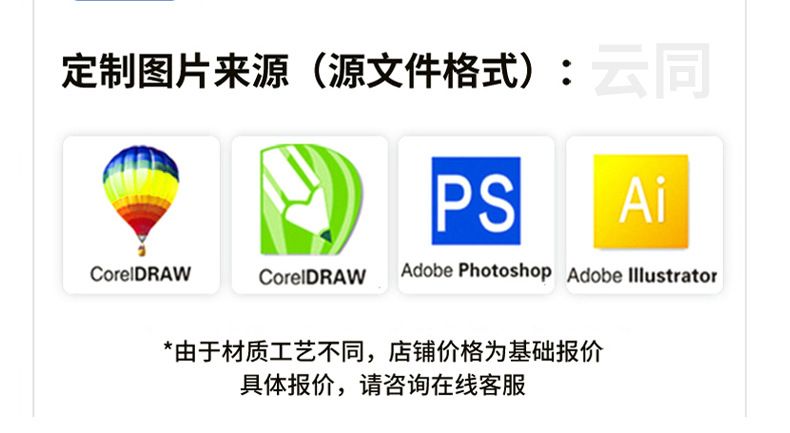Click the white letters PS in logo

[x=476, y=203]
